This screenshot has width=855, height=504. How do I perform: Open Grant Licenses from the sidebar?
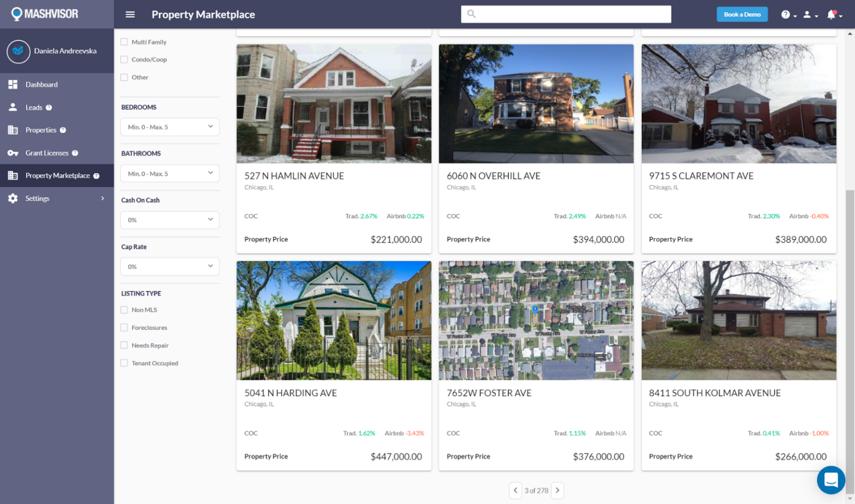[13, 152]
